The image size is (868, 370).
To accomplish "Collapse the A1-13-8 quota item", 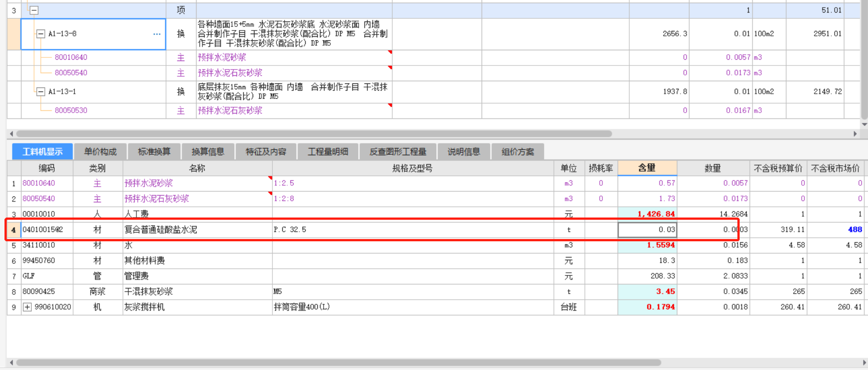I will pyautogui.click(x=41, y=34).
